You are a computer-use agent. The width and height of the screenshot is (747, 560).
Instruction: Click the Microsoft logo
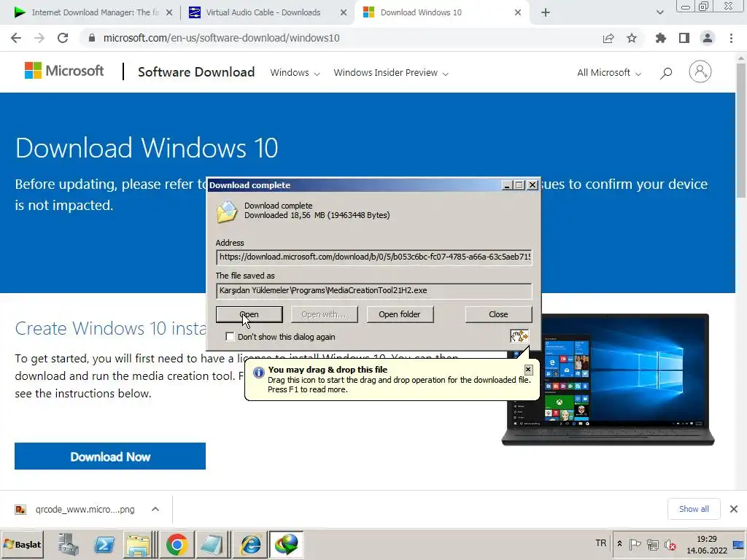click(64, 71)
